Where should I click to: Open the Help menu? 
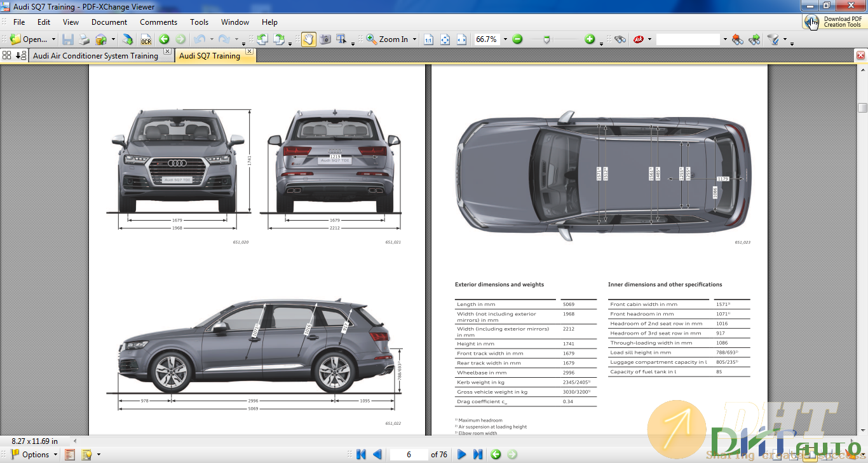click(x=269, y=22)
